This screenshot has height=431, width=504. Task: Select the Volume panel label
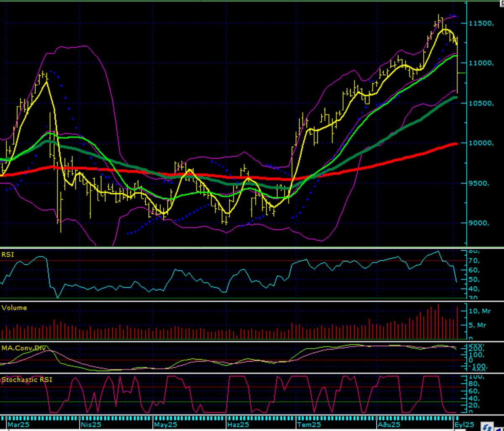point(14,307)
